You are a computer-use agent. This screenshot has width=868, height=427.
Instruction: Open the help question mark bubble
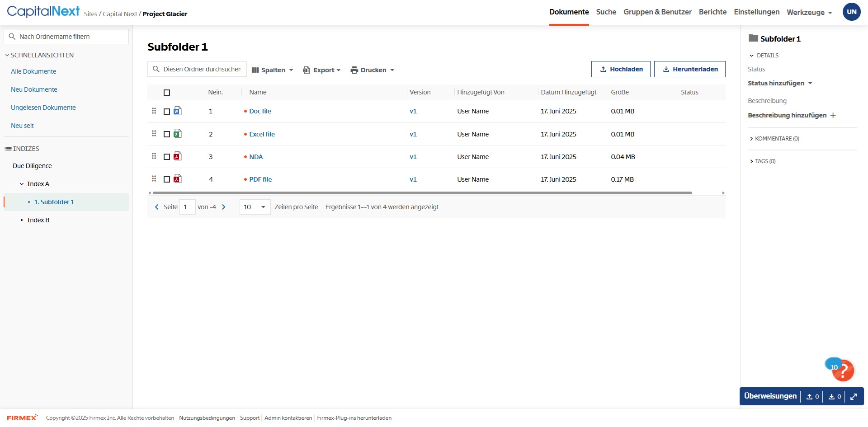[x=843, y=371]
